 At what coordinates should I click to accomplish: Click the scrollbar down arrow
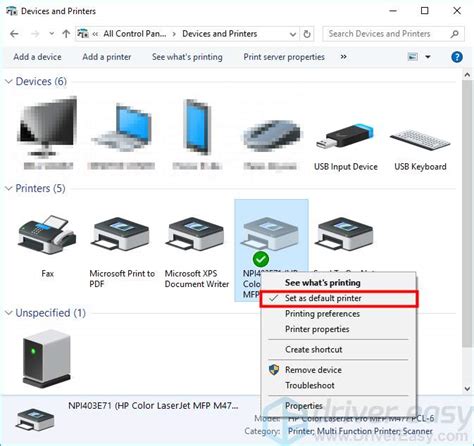(x=467, y=389)
